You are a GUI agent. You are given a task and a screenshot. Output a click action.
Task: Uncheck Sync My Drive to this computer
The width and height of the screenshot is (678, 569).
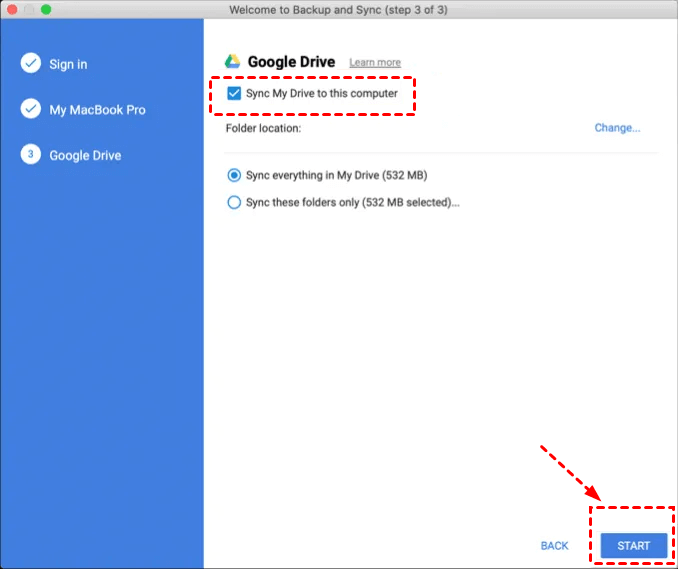[x=234, y=94]
